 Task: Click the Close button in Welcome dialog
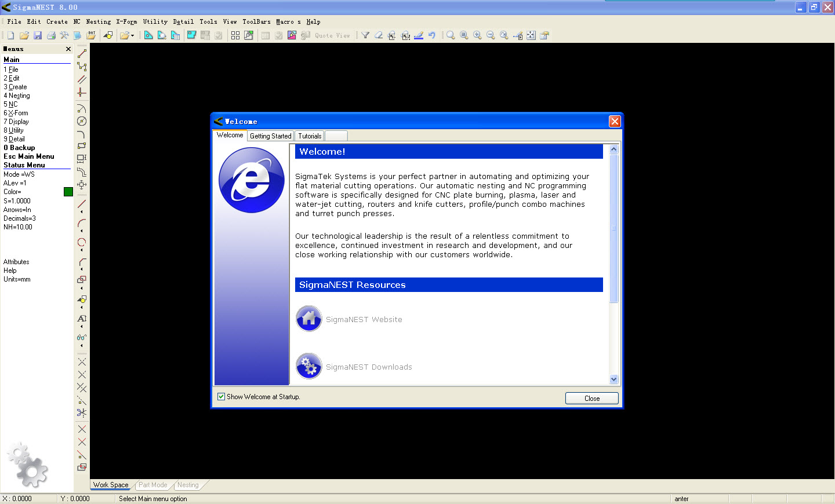tap(592, 399)
